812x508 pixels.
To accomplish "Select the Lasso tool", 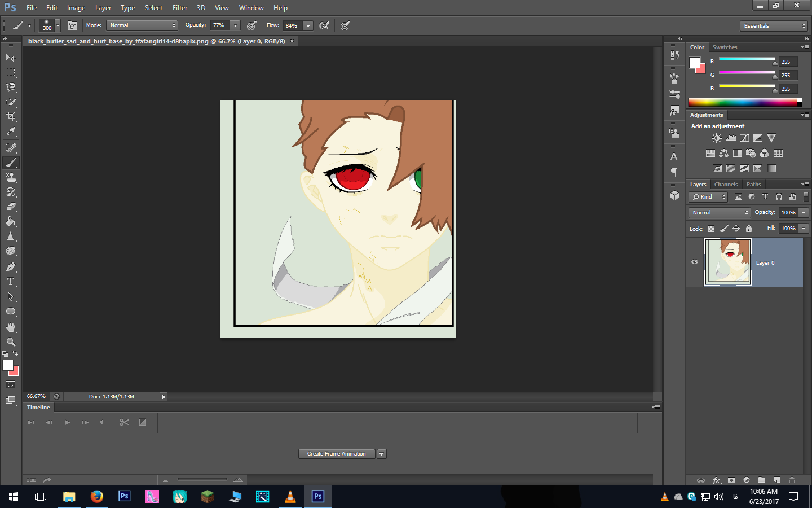I will click(11, 87).
